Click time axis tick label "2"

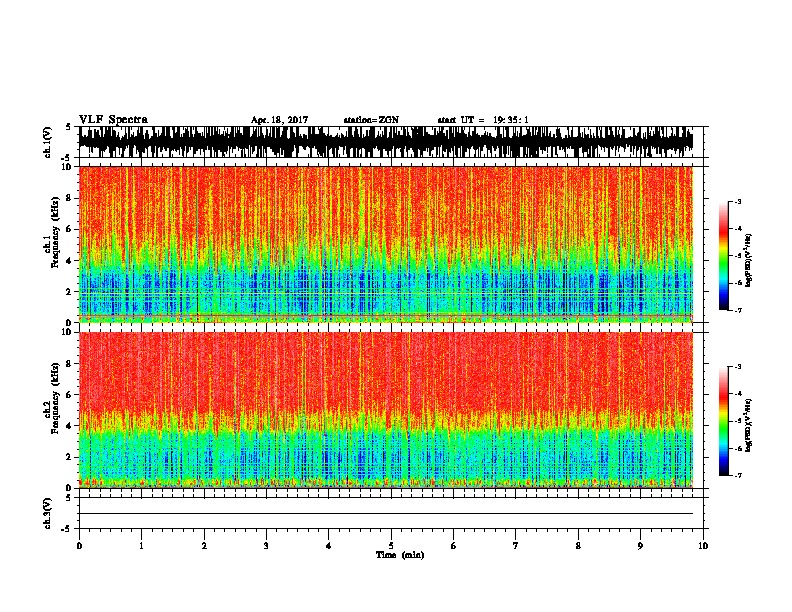tap(204, 545)
